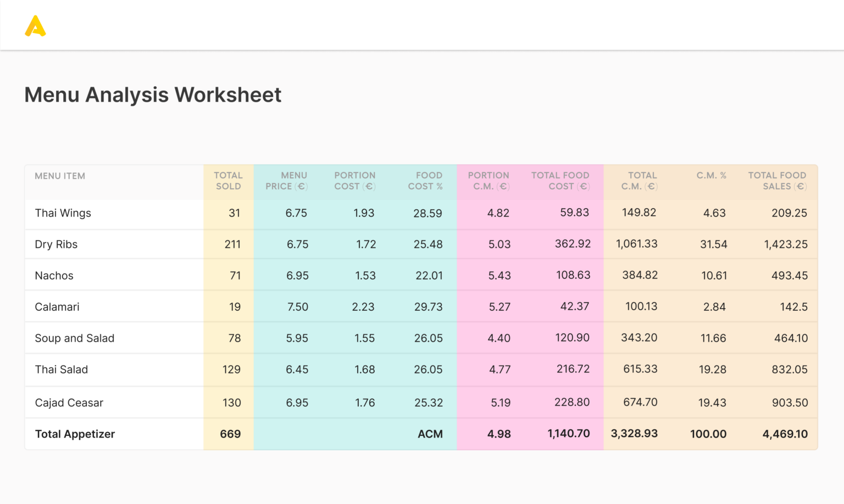This screenshot has height=504, width=844.
Task: Select the TOTAL FOOD COST (€) header
Action: 560,181
